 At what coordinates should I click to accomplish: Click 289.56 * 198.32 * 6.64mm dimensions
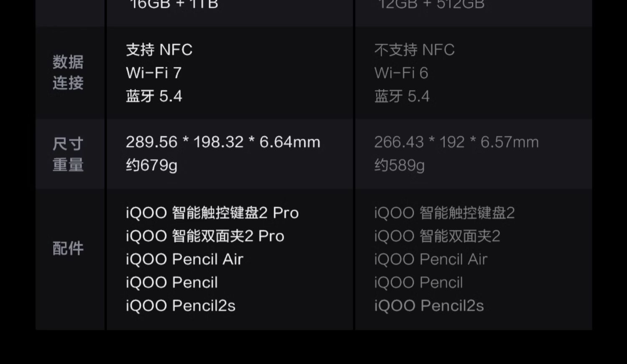click(223, 142)
